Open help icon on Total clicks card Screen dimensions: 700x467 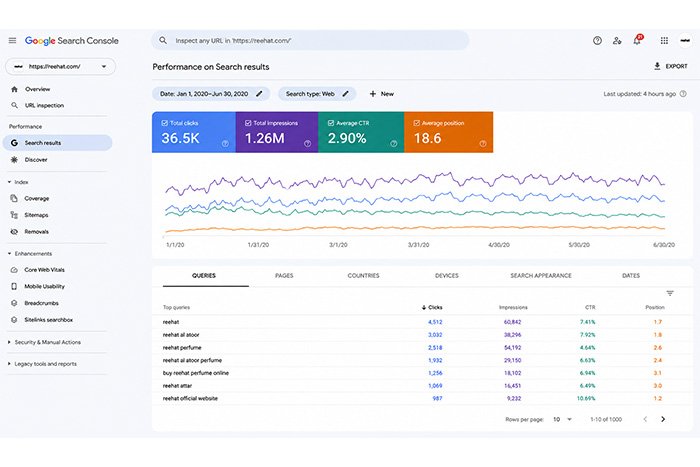pyautogui.click(x=225, y=143)
